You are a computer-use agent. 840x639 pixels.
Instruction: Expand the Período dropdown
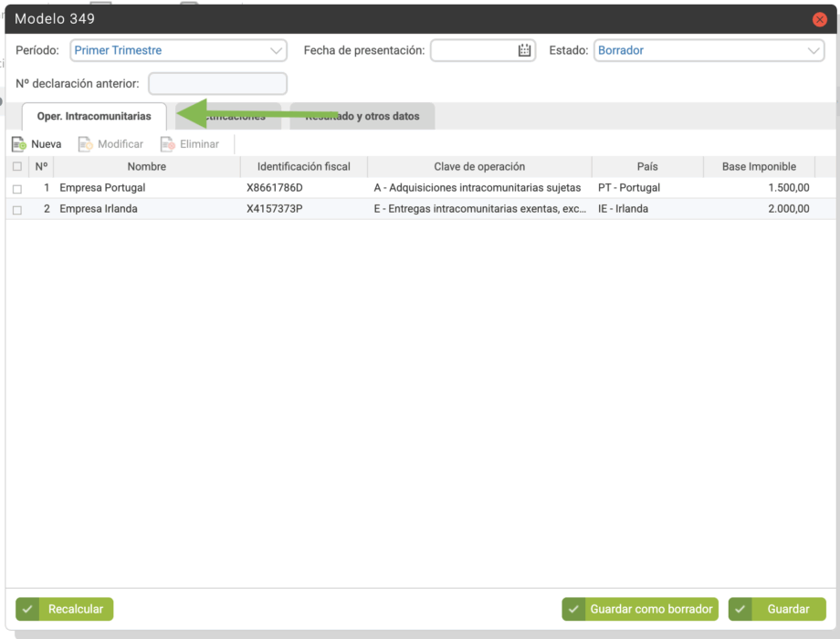(276, 51)
